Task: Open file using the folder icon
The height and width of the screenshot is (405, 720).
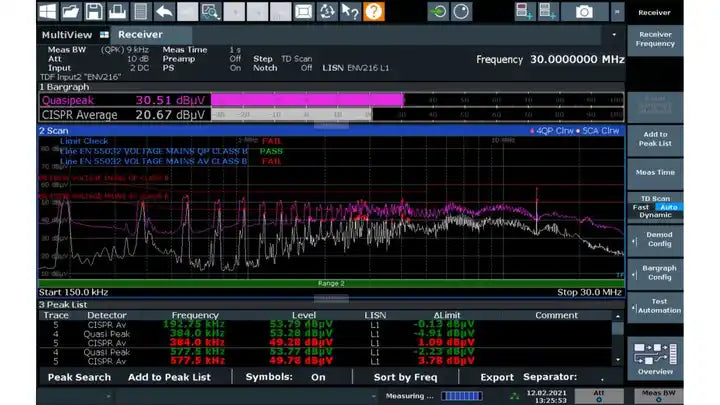Action: click(71, 12)
